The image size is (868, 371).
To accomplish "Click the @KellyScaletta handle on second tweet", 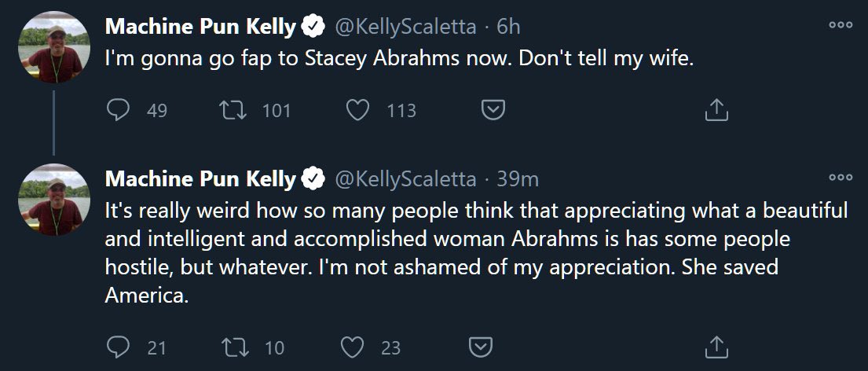I will [x=405, y=180].
